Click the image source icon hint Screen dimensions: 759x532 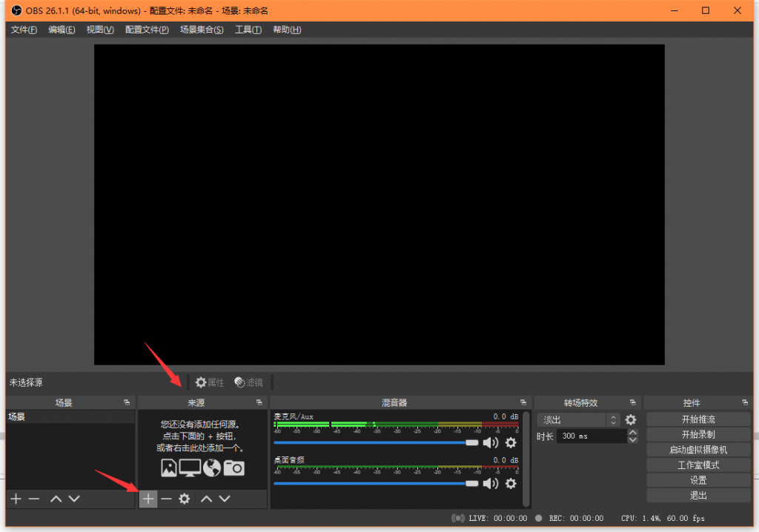(168, 468)
